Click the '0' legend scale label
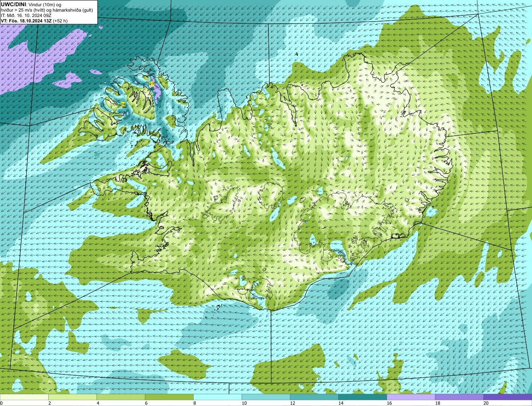 2,403
